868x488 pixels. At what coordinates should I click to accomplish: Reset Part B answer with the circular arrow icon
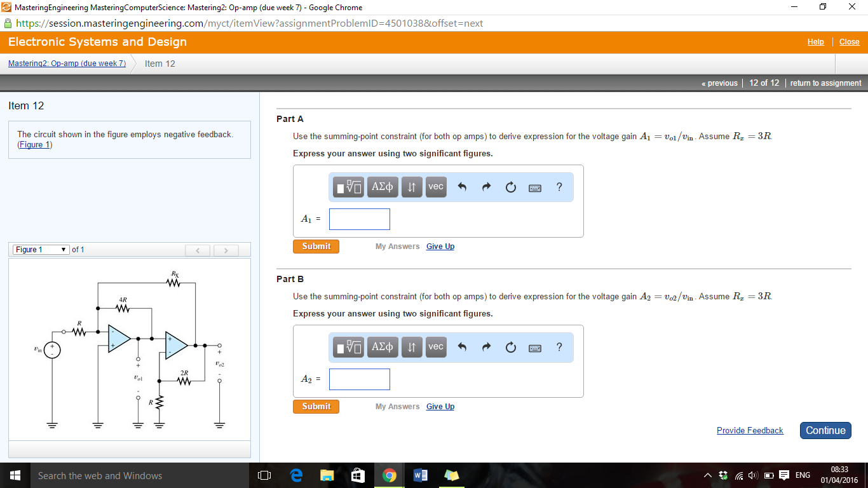point(510,347)
